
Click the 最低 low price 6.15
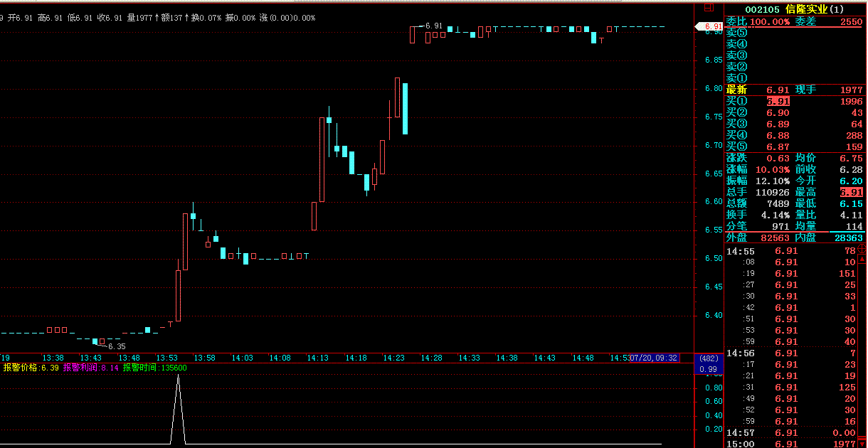851,203
